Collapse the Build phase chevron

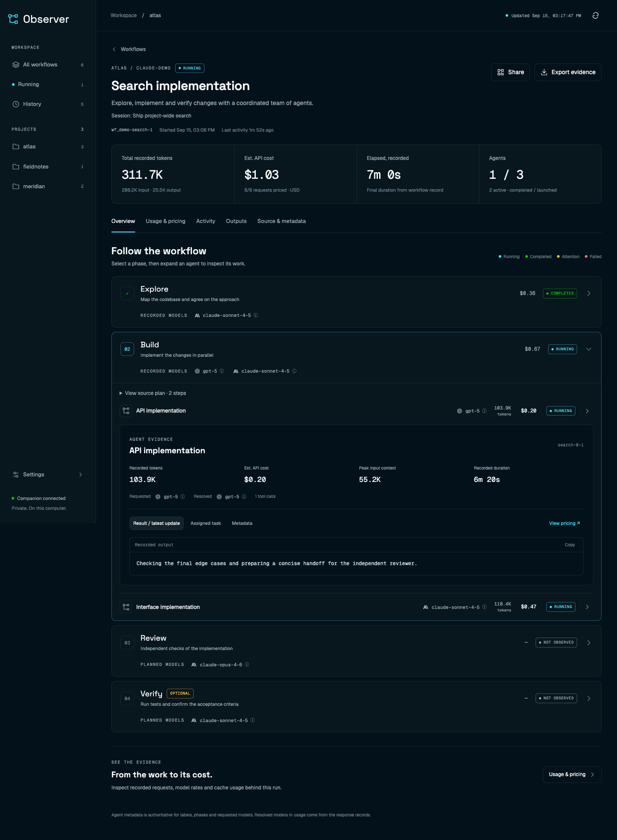coord(589,349)
